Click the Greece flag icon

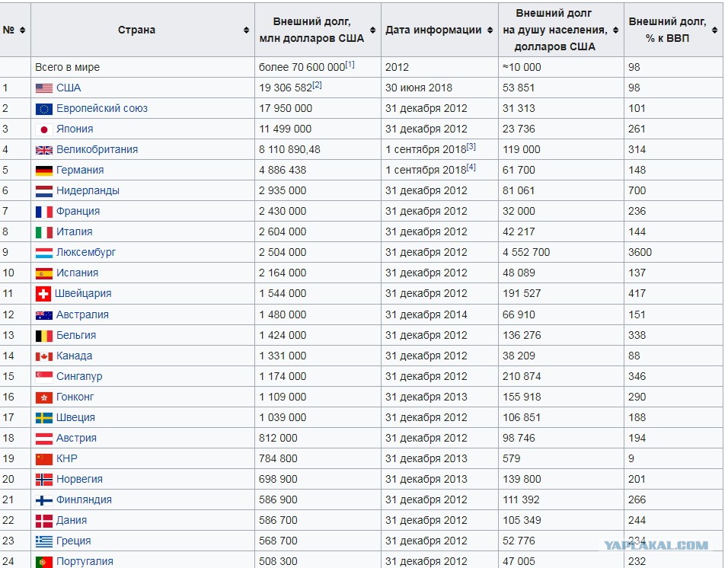[x=44, y=541]
